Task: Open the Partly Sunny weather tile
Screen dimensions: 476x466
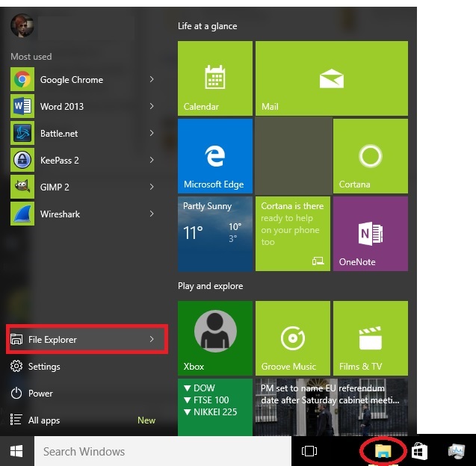Action: [x=215, y=234]
